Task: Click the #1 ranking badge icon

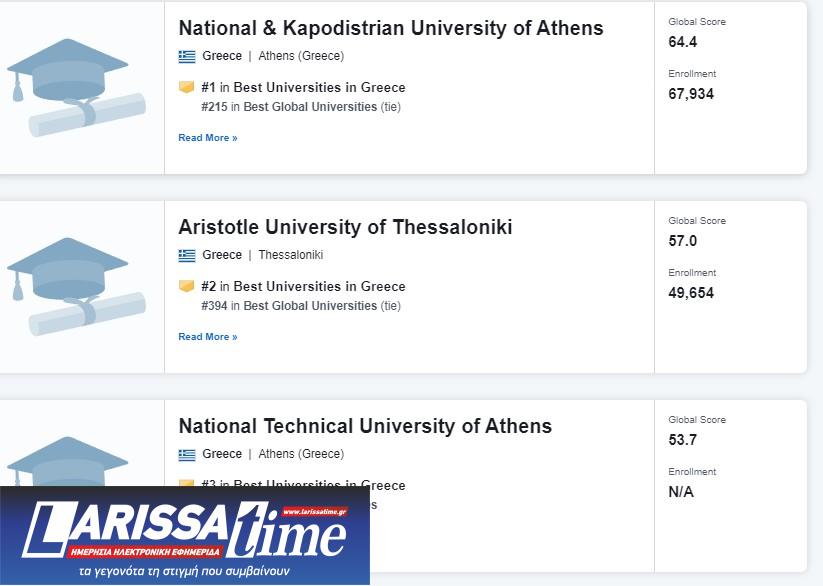Action: tap(186, 87)
